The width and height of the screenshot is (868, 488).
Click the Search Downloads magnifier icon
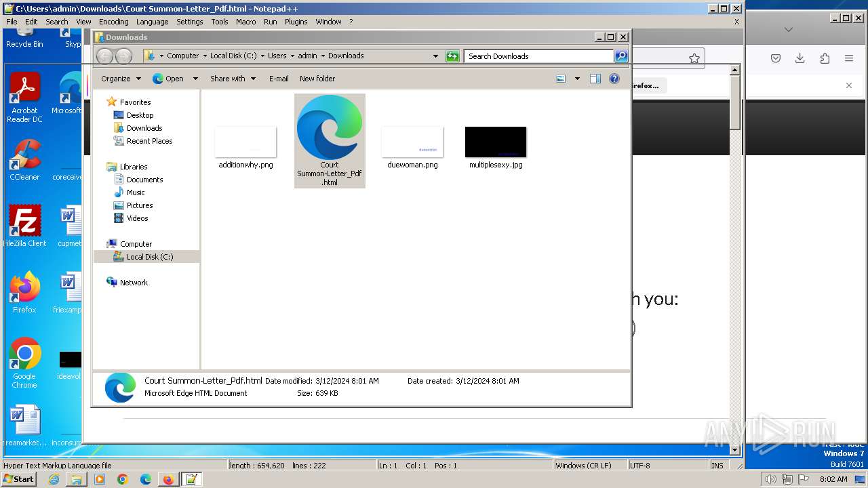[621, 56]
